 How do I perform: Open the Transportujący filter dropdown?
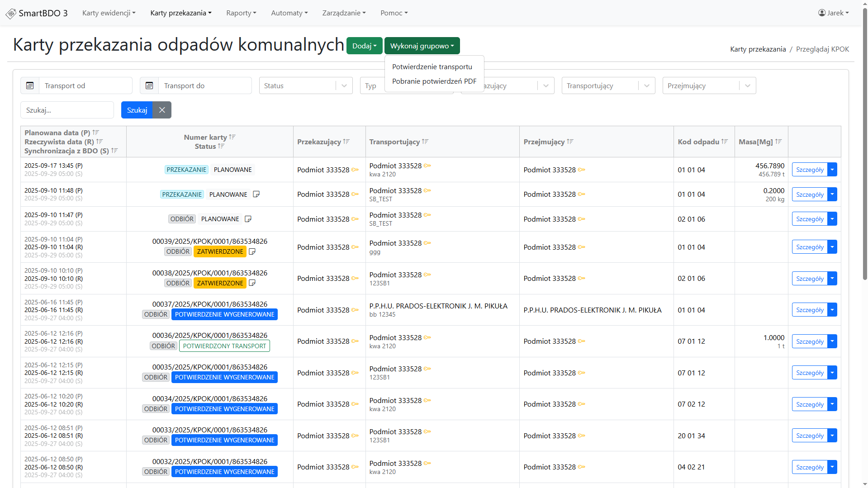(646, 85)
